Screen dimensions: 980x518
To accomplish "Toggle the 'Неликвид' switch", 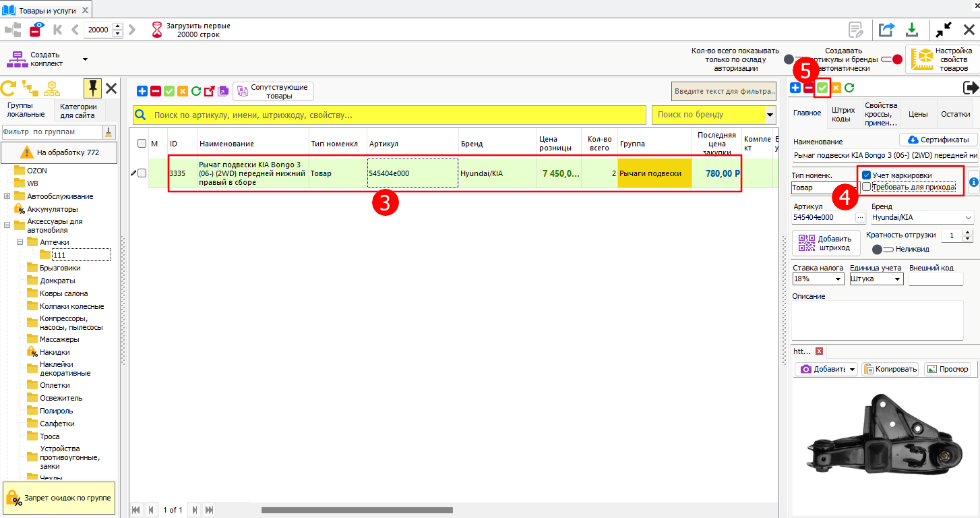I will point(882,250).
